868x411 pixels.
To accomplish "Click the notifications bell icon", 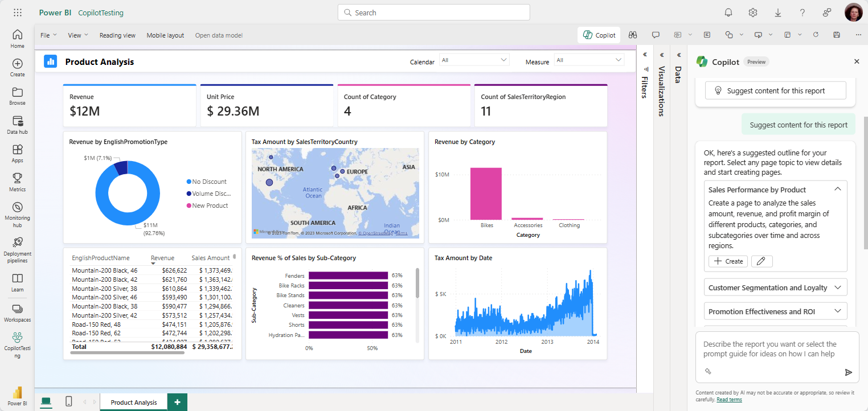I will coord(728,13).
